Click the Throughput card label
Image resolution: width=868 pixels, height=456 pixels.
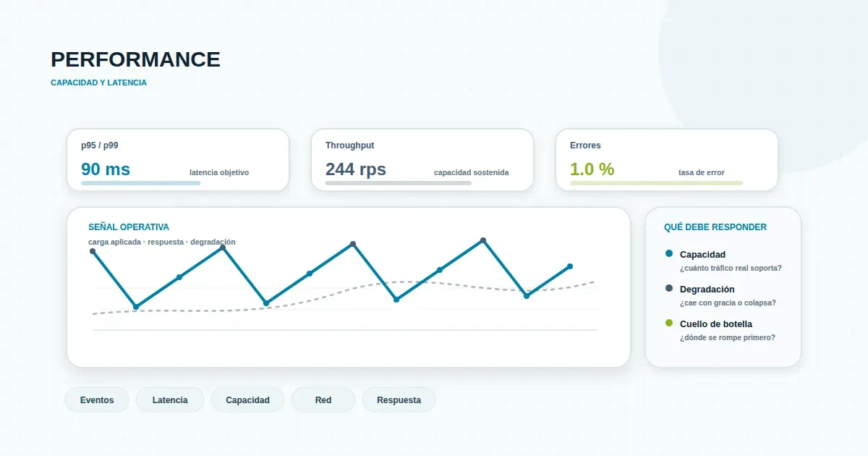click(350, 145)
